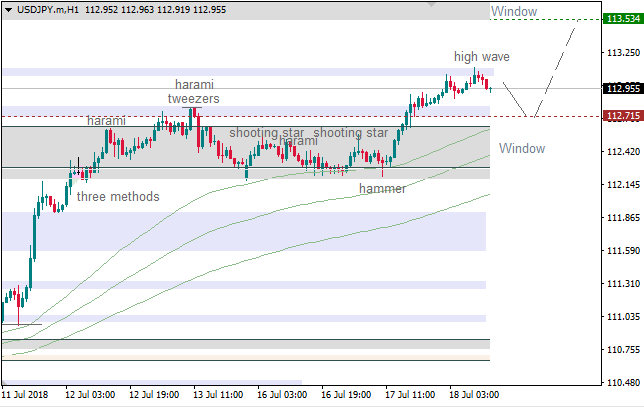Select the 'tweezers' pattern label
The image size is (644, 407).
coord(193,99)
